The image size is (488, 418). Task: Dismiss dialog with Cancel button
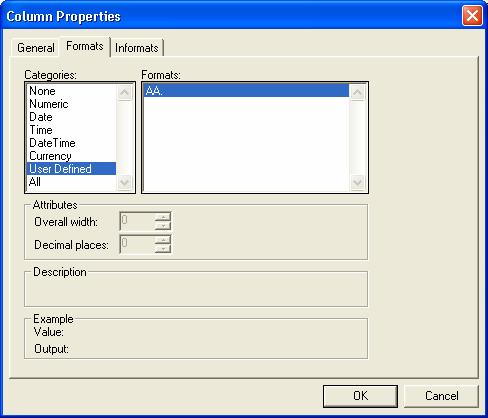point(441,396)
